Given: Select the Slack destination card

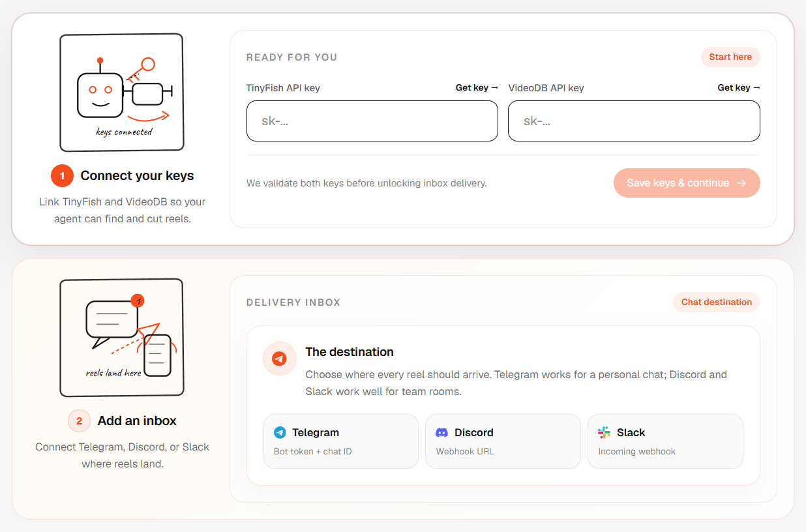Looking at the screenshot, I should click(665, 441).
